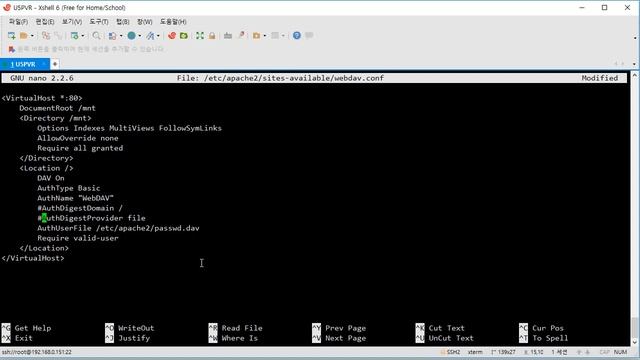This screenshot has height=360, width=640.
Task: Click the add-session bookmark flag icon
Action: (x=11, y=49)
